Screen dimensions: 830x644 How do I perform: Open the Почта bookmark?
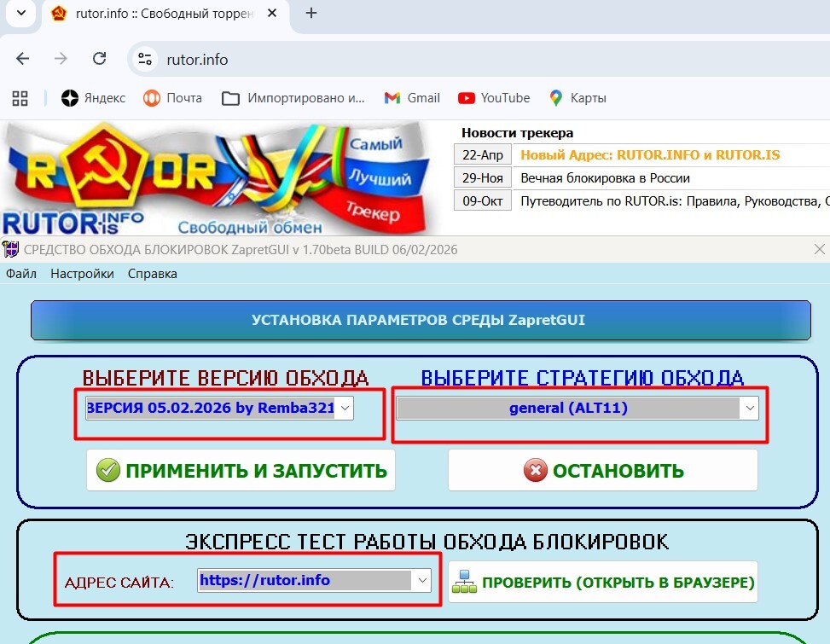coord(172,98)
